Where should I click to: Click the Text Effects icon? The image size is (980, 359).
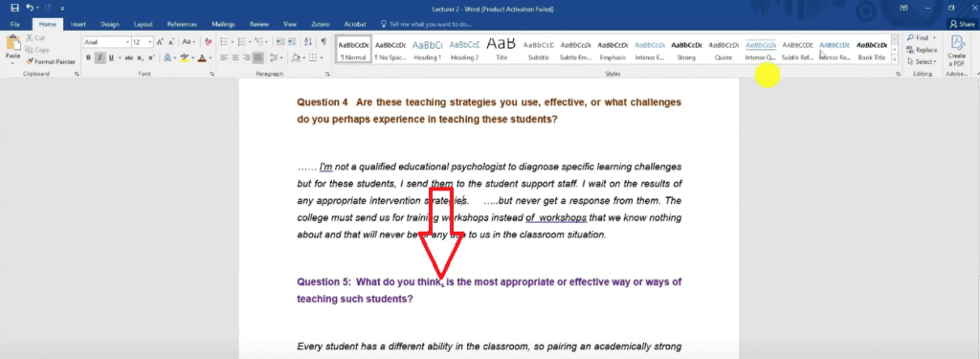(x=168, y=57)
